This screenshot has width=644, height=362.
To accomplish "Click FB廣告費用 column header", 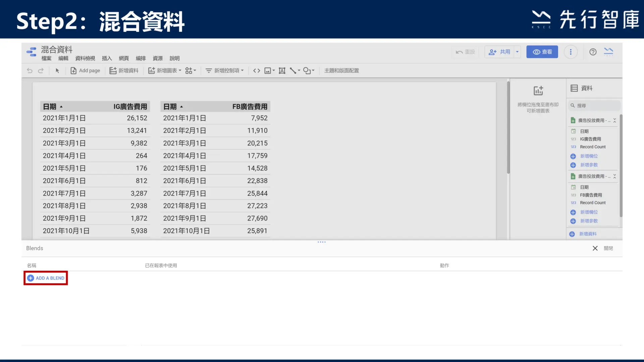I will point(250,107).
